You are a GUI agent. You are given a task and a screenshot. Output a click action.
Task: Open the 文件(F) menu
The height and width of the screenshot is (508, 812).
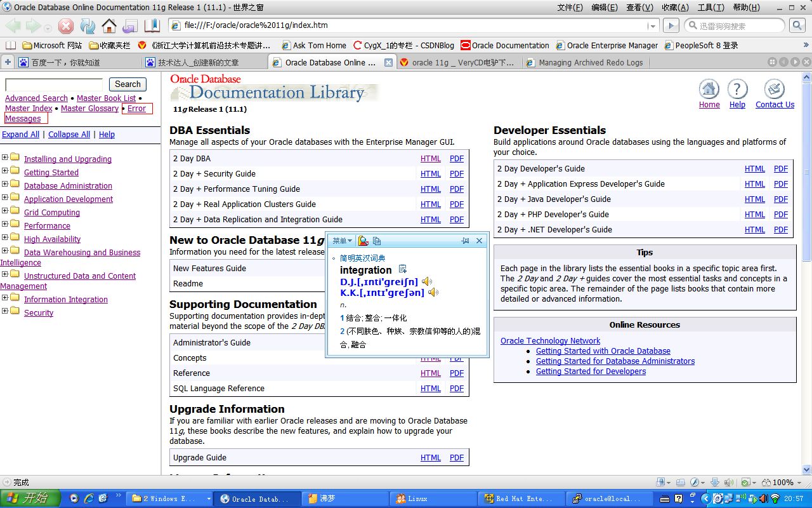coord(570,8)
